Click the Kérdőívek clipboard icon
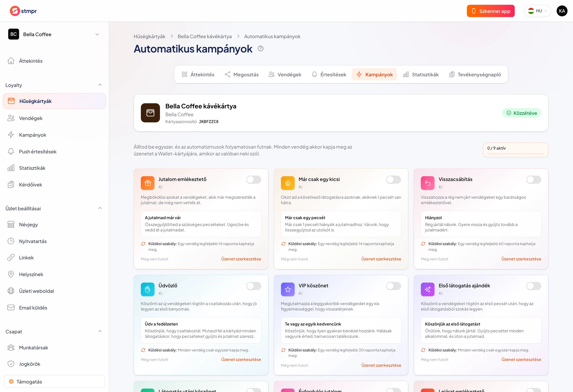This screenshot has width=573, height=392. click(x=11, y=185)
